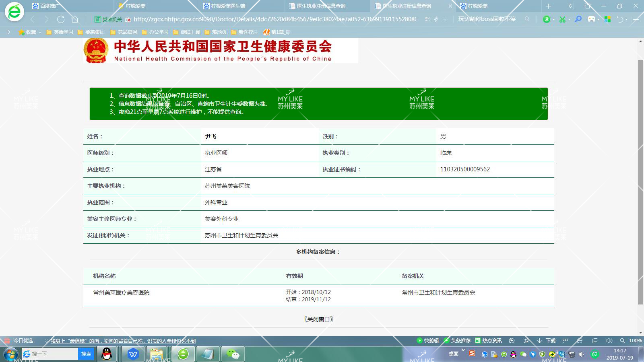Open the QQ penguin app in taskbar
The image size is (644, 362).
click(107, 354)
